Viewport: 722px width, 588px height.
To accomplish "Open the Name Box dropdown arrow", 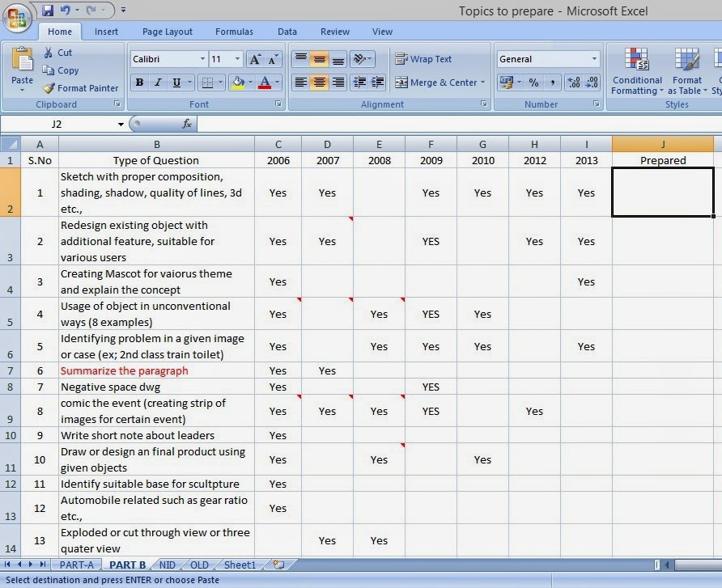I will (x=121, y=125).
